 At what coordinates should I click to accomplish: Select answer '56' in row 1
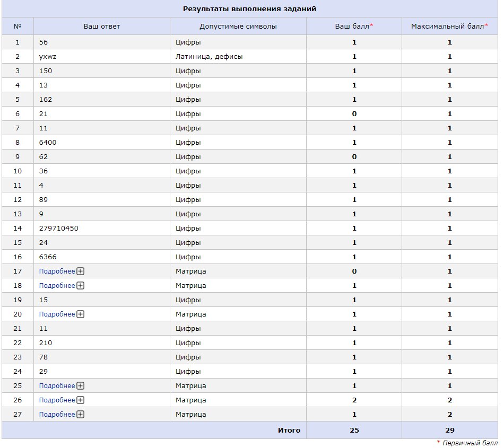44,42
